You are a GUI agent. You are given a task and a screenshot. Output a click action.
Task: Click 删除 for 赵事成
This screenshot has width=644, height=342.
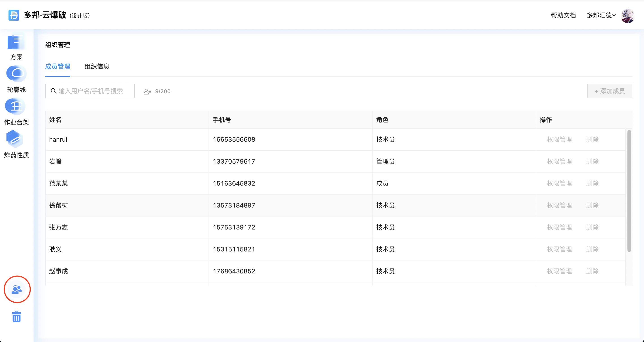click(592, 271)
